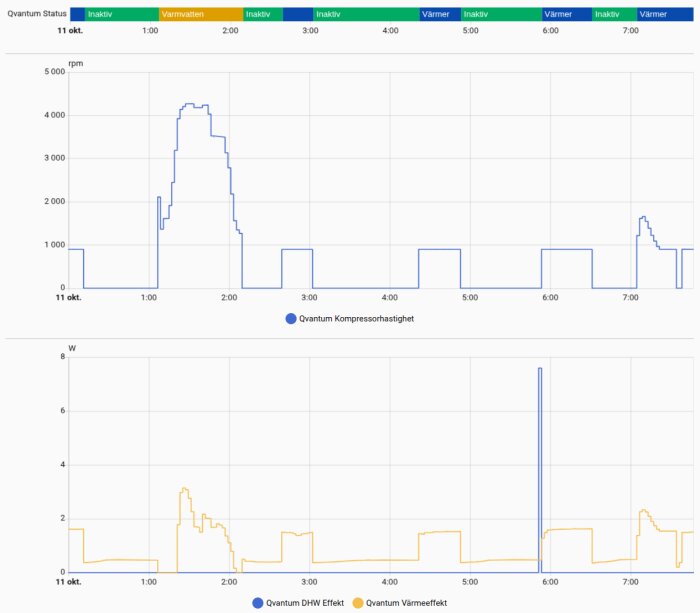Click the long Inaktiv segment between 3:00 and 4:00
Viewport: 700px width, 613px height.
pyautogui.click(x=365, y=15)
